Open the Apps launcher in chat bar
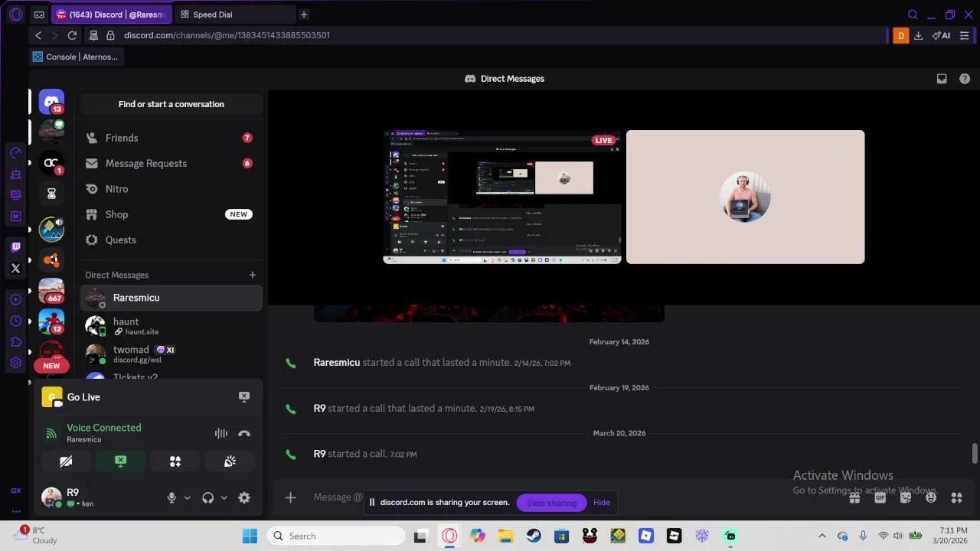 (956, 498)
